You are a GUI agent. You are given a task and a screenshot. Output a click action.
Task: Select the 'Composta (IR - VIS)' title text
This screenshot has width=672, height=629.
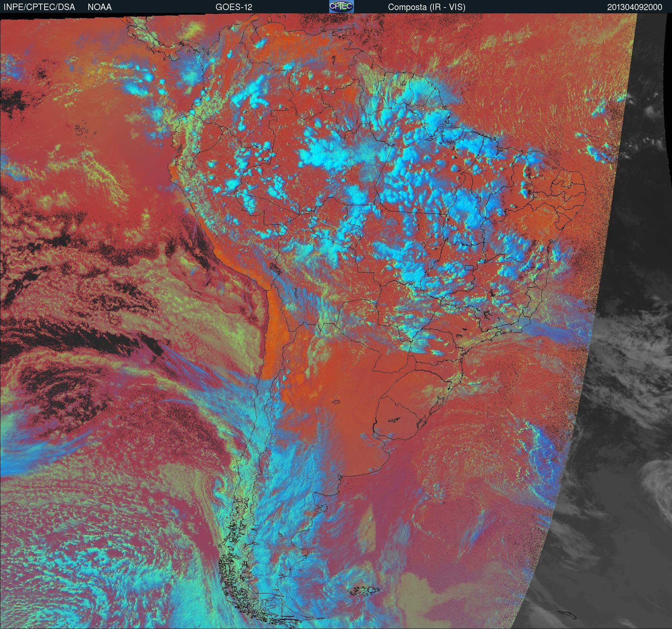427,7
